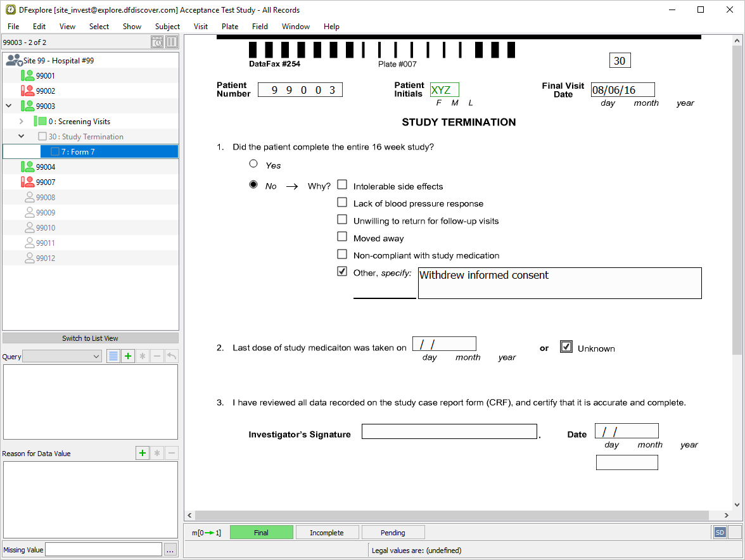Select the Yes radio button
The height and width of the screenshot is (560, 745).
(253, 164)
